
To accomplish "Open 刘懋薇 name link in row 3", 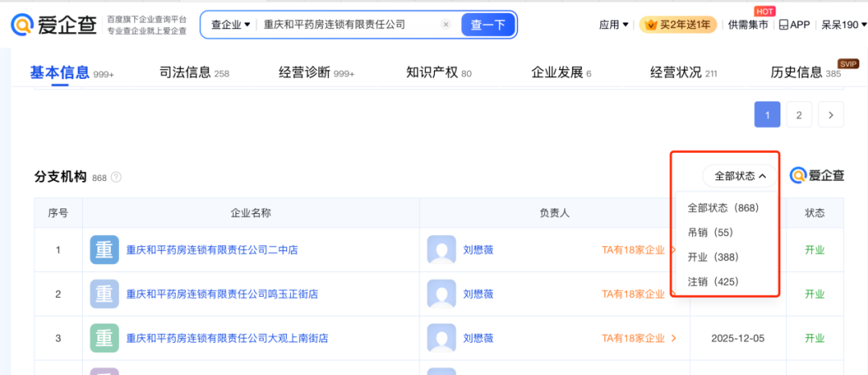I will [478, 338].
